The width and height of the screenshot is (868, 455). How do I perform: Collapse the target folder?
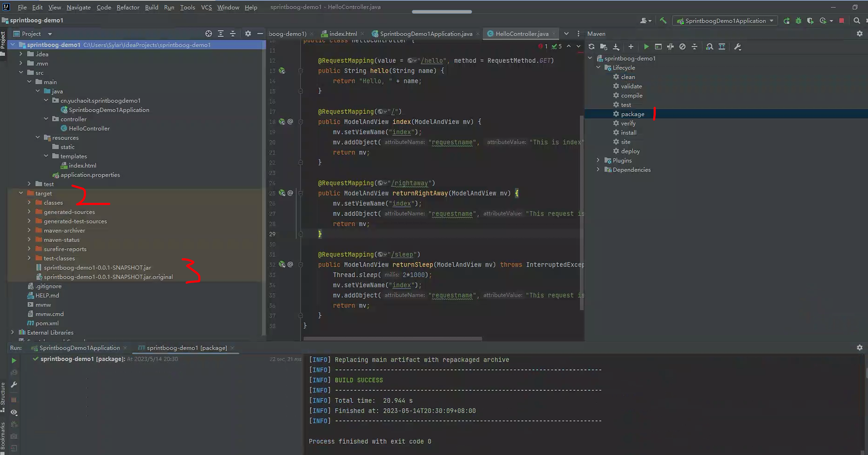click(21, 193)
